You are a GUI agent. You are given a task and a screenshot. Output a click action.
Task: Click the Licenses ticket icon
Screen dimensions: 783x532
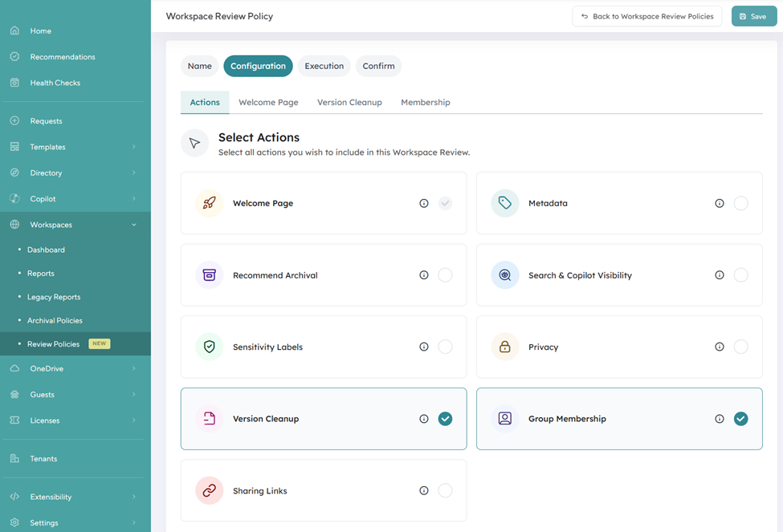click(x=14, y=420)
